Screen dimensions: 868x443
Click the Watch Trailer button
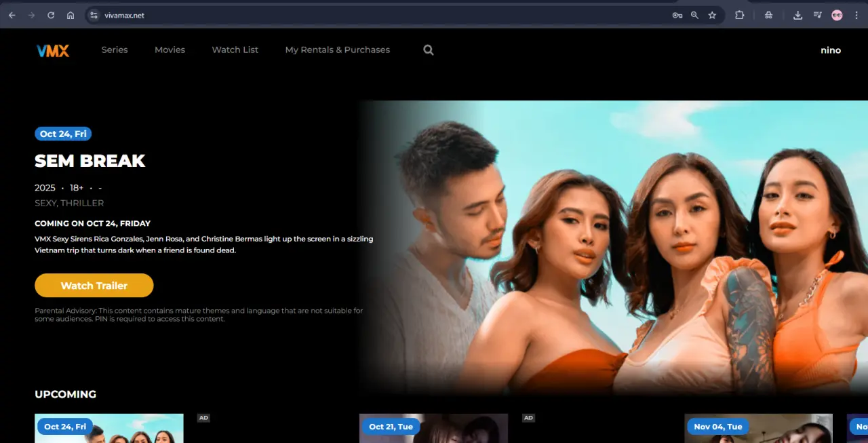click(94, 286)
